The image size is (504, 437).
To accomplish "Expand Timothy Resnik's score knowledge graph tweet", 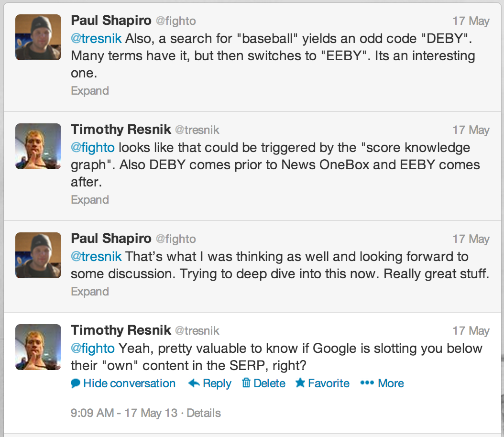I will (x=90, y=200).
